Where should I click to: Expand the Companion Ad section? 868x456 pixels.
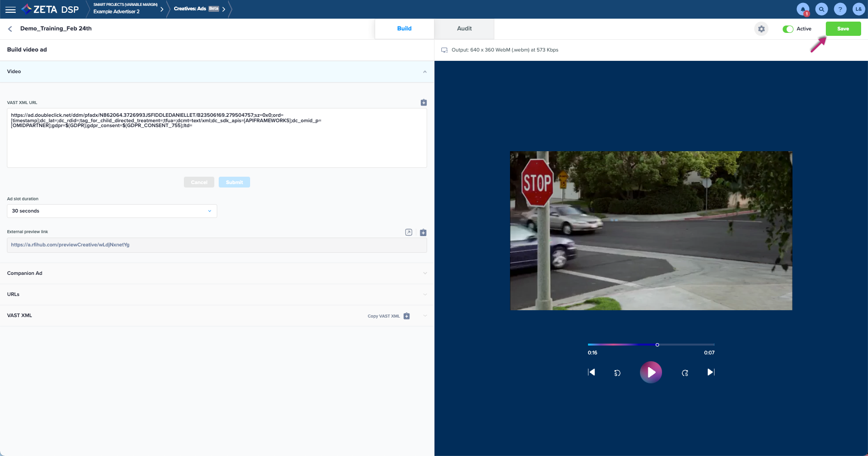(x=216, y=273)
